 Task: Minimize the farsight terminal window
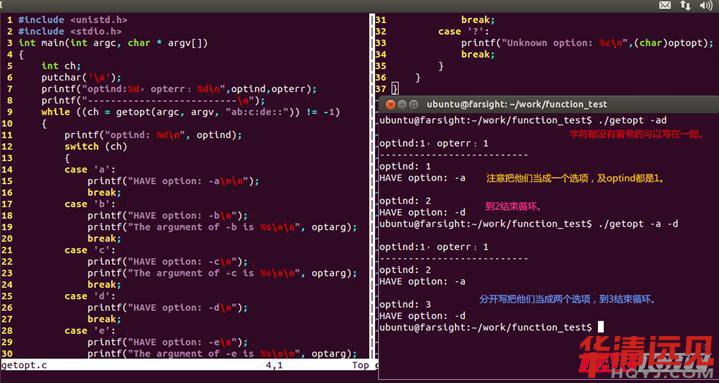[x=402, y=105]
